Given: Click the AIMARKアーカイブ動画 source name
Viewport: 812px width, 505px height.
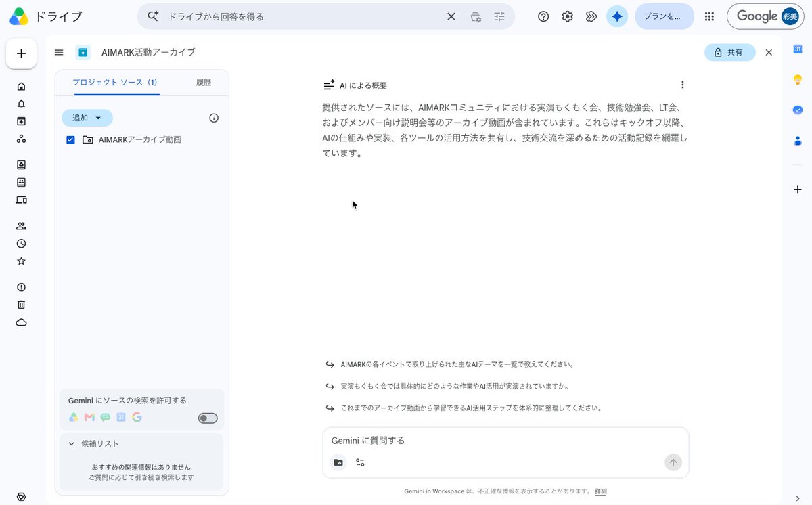Looking at the screenshot, I should [140, 140].
